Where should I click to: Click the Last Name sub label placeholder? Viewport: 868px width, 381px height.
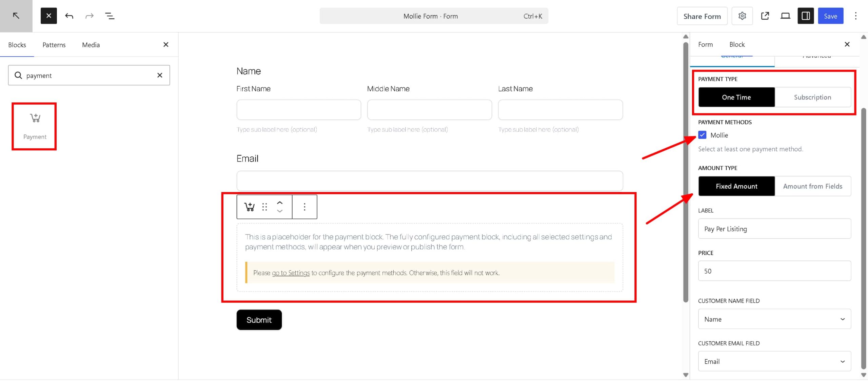tap(538, 129)
